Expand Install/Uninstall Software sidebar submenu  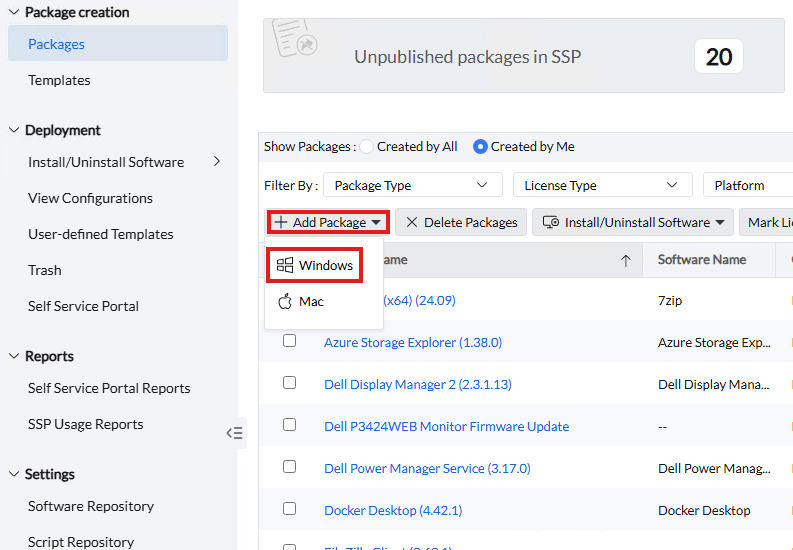pyautogui.click(x=217, y=161)
